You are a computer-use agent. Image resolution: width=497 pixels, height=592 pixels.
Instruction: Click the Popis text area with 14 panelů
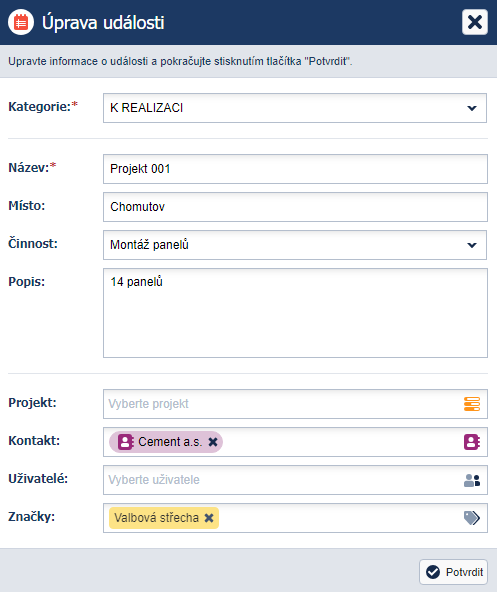295,313
